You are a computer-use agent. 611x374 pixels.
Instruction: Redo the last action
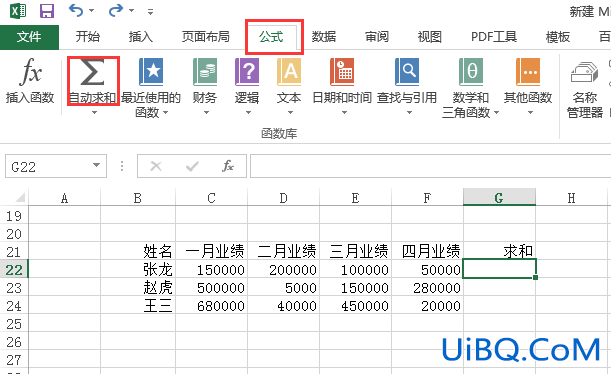(116, 10)
